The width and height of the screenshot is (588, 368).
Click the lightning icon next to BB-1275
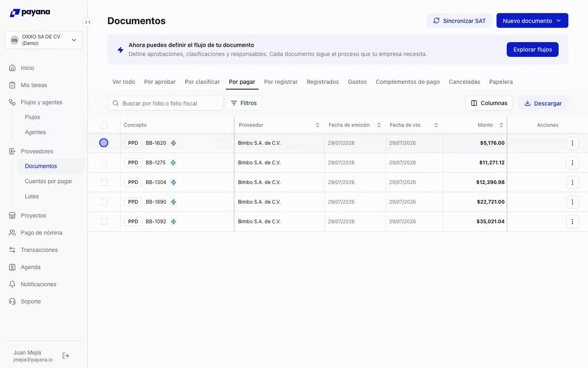[173, 163]
